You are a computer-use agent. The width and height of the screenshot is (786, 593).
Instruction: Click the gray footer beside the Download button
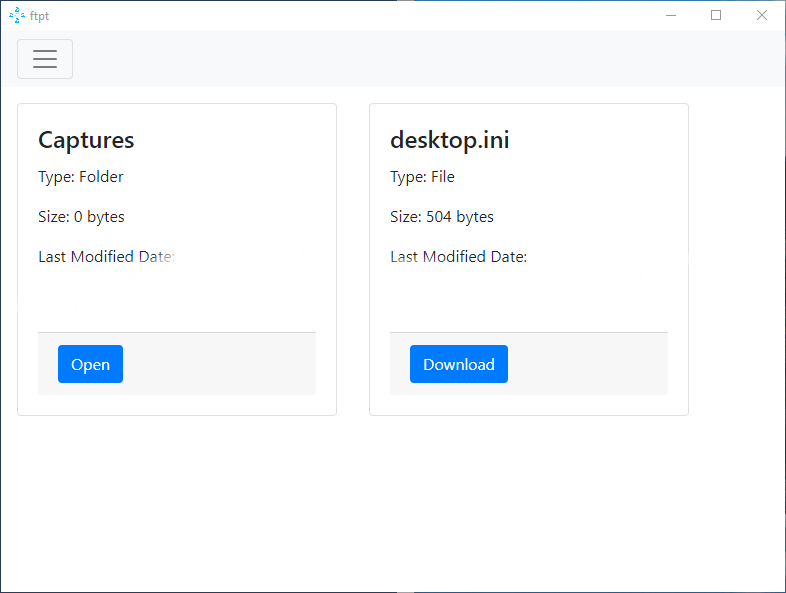590,364
